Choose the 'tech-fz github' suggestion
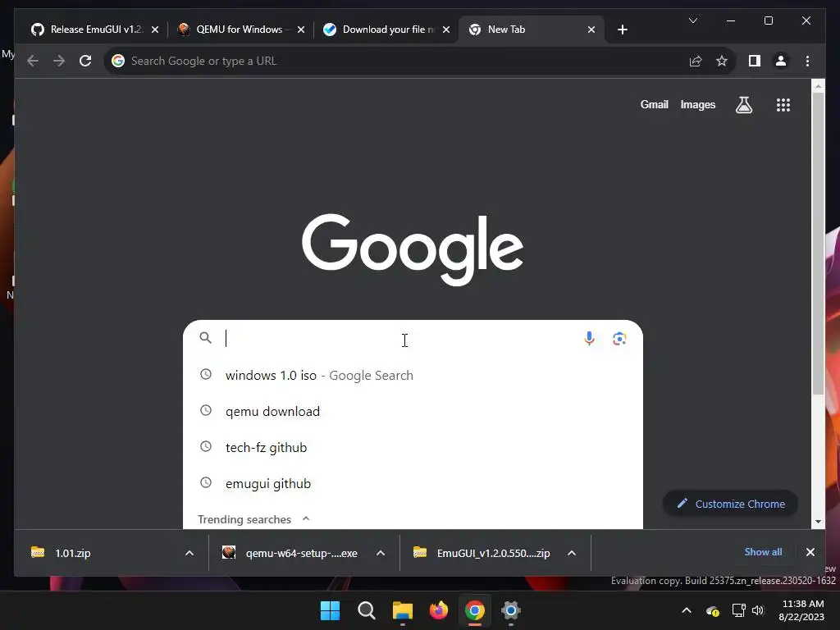 413,447
